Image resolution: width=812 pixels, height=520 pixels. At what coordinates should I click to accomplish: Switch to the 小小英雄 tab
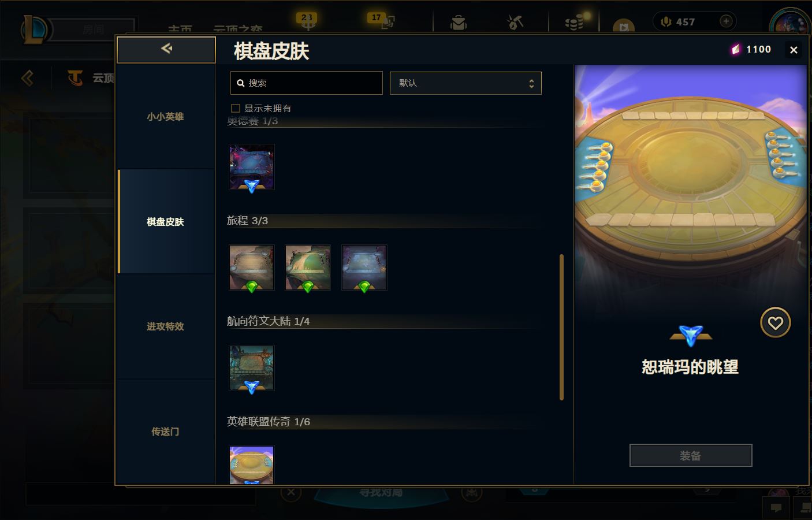[166, 117]
